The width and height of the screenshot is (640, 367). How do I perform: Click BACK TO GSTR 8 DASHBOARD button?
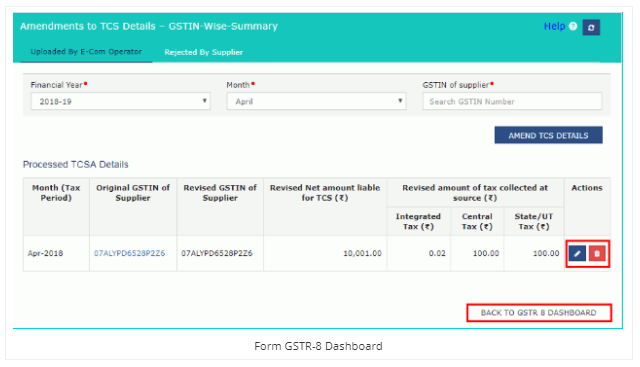(x=539, y=313)
